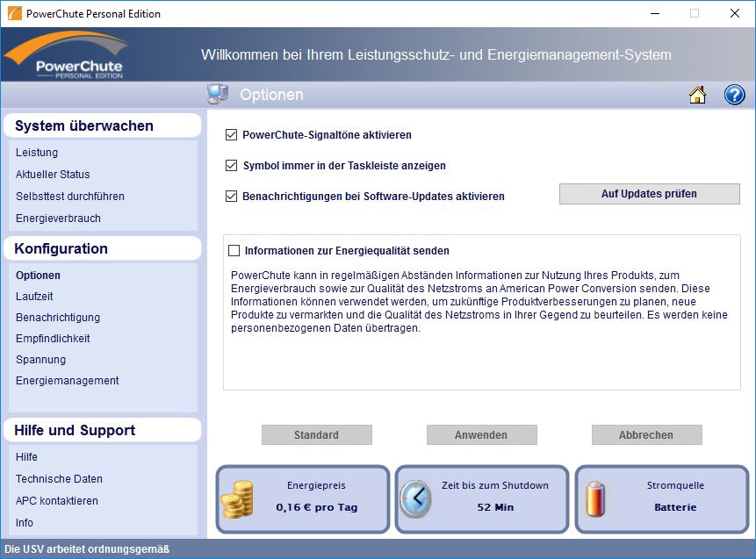This screenshot has height=559, width=756.
Task: Click the Standard button
Action: 316,435
